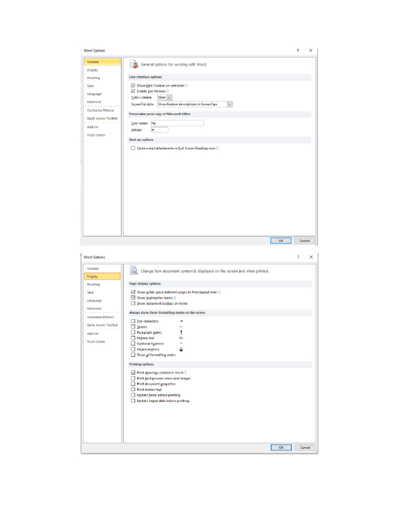The image size is (399, 532).
Task: Open Customize Ribbon in bottom dialog sidebar
Action: click(102, 317)
